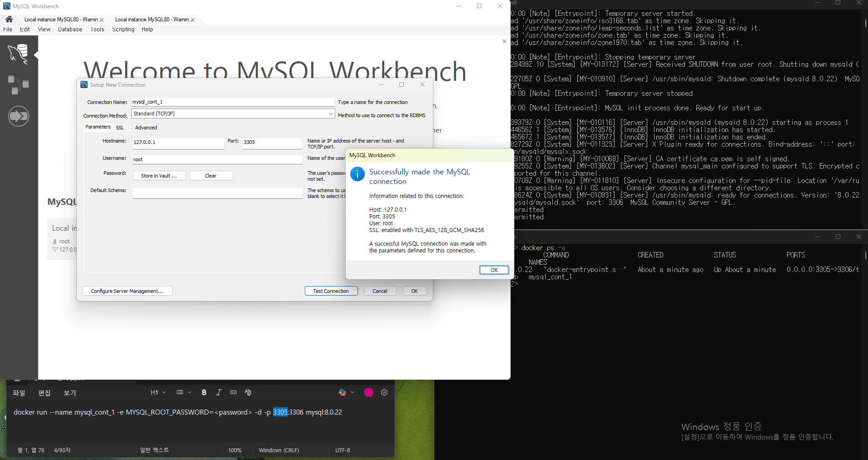Click the 'docker ps -a' command in terminal
Screen dimensions: 868x460
click(543, 248)
